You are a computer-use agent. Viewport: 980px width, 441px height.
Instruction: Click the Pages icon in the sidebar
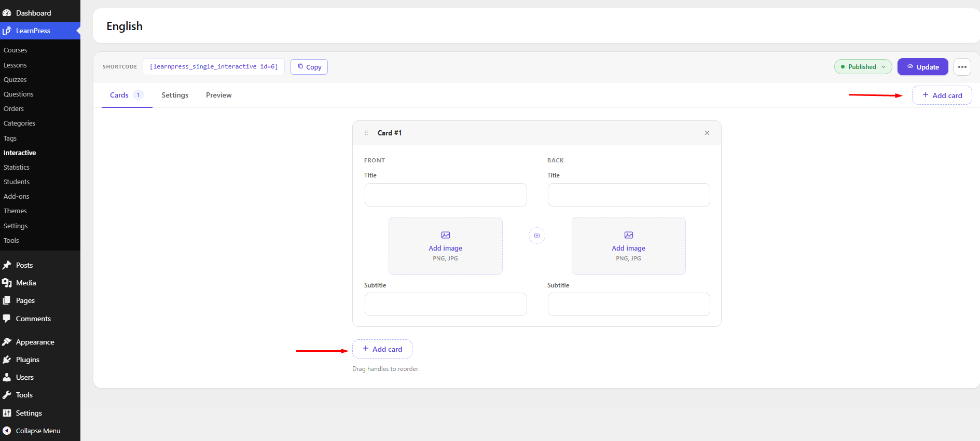pyautogui.click(x=7, y=300)
